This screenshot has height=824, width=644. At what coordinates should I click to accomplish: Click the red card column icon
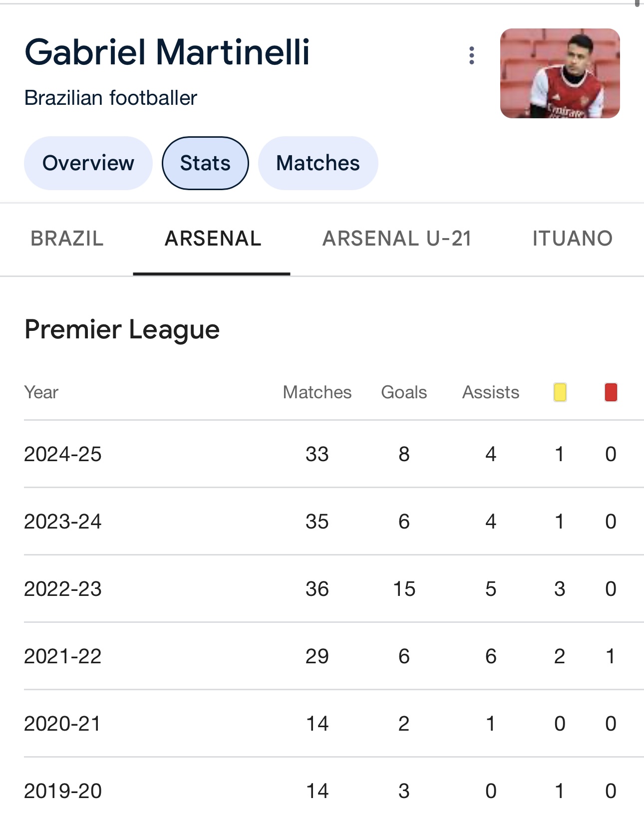coord(611,392)
